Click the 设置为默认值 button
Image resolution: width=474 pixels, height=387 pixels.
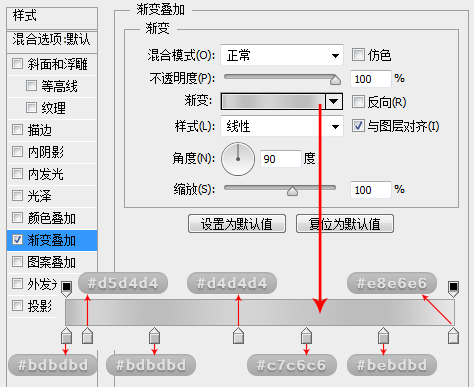237,224
